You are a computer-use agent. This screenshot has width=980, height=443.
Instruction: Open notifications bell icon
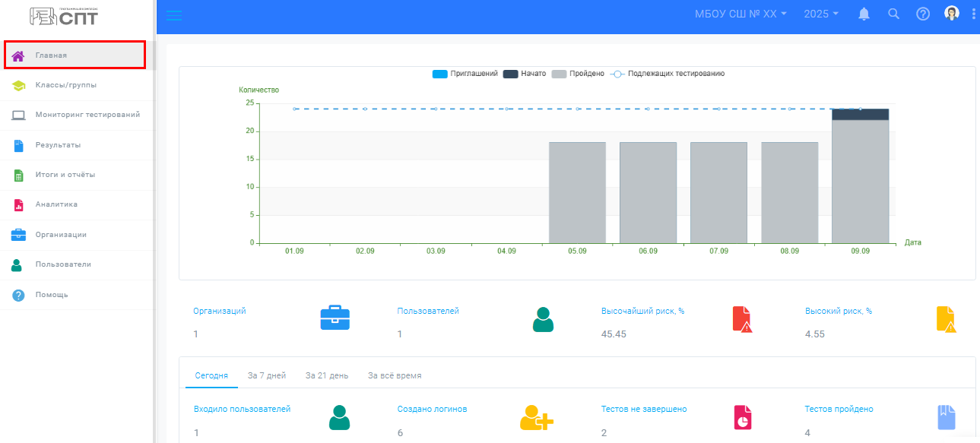pyautogui.click(x=864, y=14)
